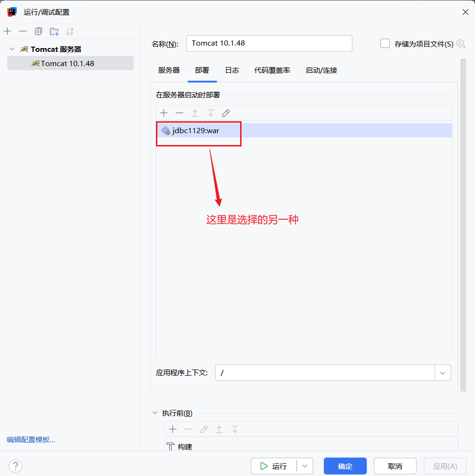Click the 名称 name input field
Viewport: 475px width, 476px height.
click(269, 43)
